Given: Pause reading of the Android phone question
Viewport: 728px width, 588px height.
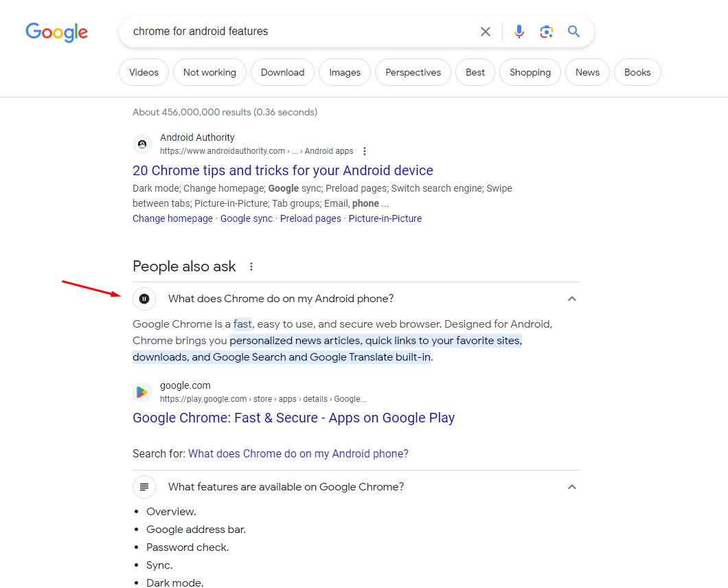Looking at the screenshot, I should (144, 299).
